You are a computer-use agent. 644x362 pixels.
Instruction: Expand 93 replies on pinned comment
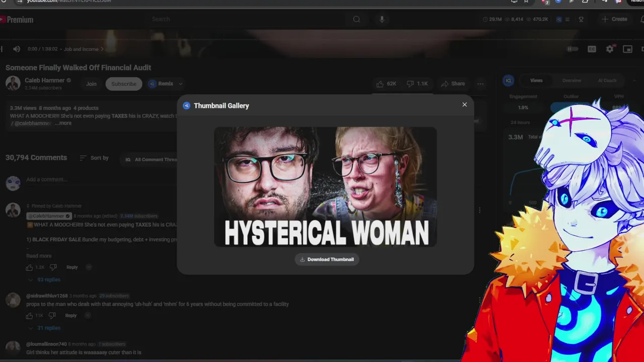44,280
